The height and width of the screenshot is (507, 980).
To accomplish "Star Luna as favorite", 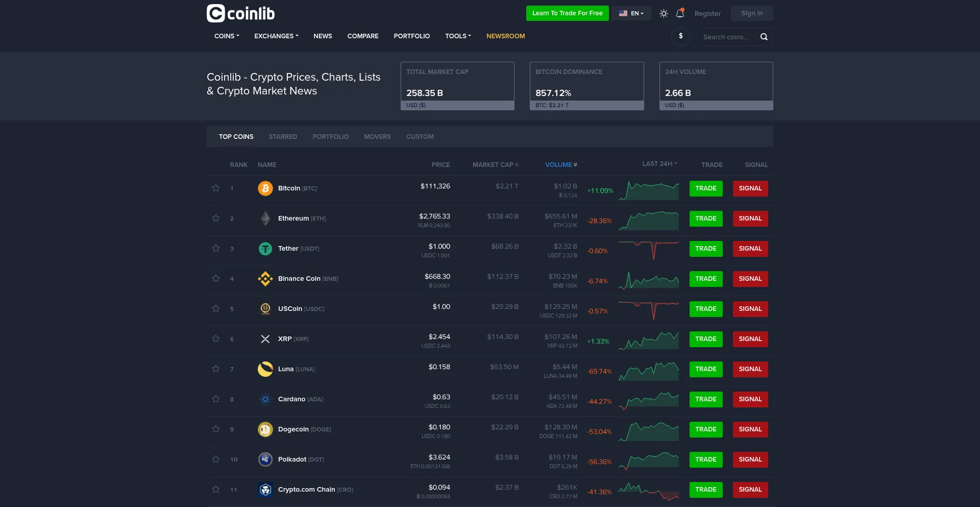I will coord(216,369).
